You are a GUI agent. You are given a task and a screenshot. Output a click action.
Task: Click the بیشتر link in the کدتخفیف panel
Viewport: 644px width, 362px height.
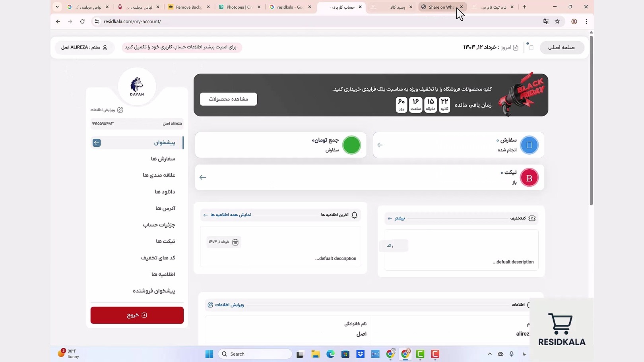click(396, 218)
